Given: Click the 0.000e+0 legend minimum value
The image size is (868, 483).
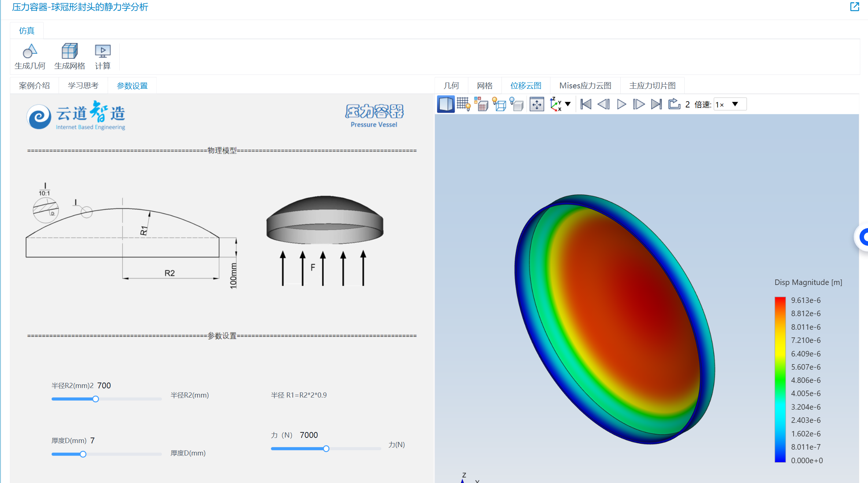Looking at the screenshot, I should 807,460.
